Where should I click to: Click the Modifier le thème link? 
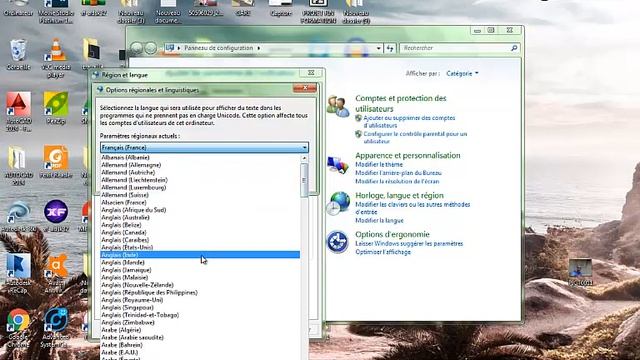(379, 164)
